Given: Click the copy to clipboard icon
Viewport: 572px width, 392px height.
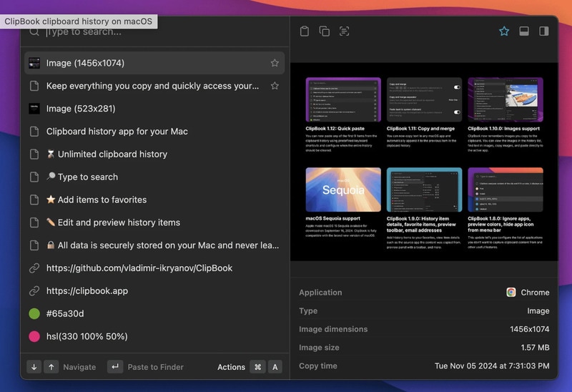Looking at the screenshot, I should [325, 31].
